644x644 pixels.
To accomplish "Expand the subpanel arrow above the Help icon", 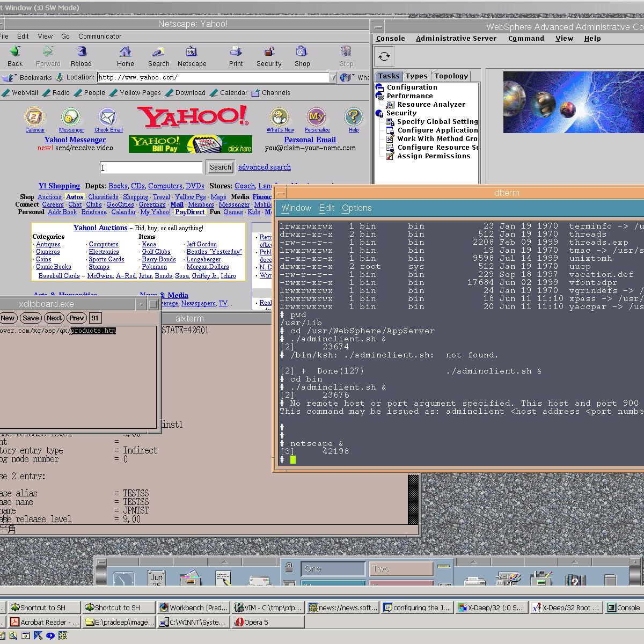I will 574,562.
